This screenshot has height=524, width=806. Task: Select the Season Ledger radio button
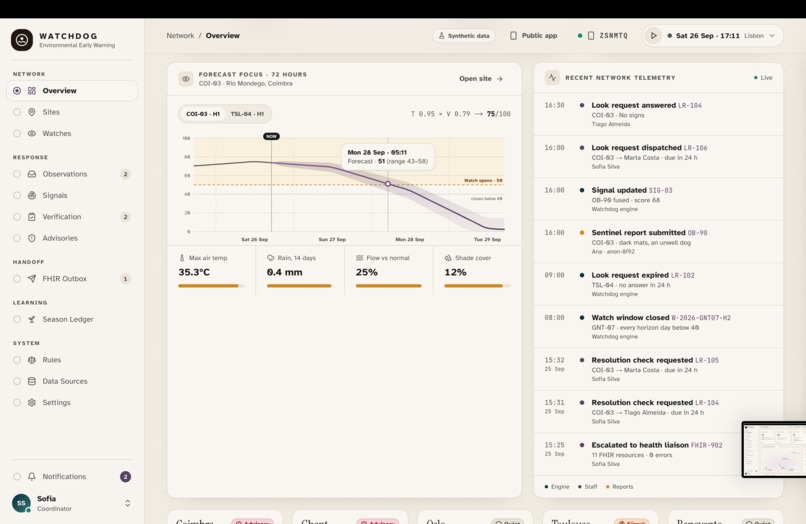click(x=17, y=319)
